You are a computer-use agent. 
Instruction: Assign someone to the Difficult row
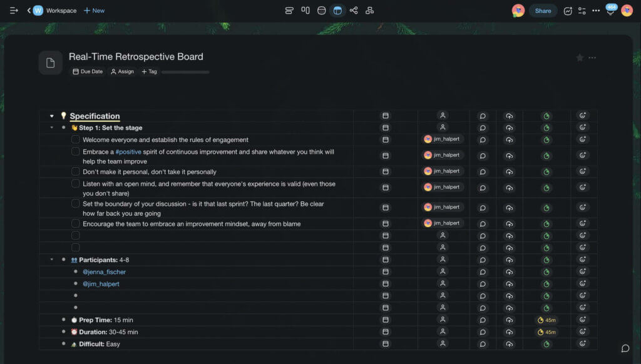(x=443, y=344)
